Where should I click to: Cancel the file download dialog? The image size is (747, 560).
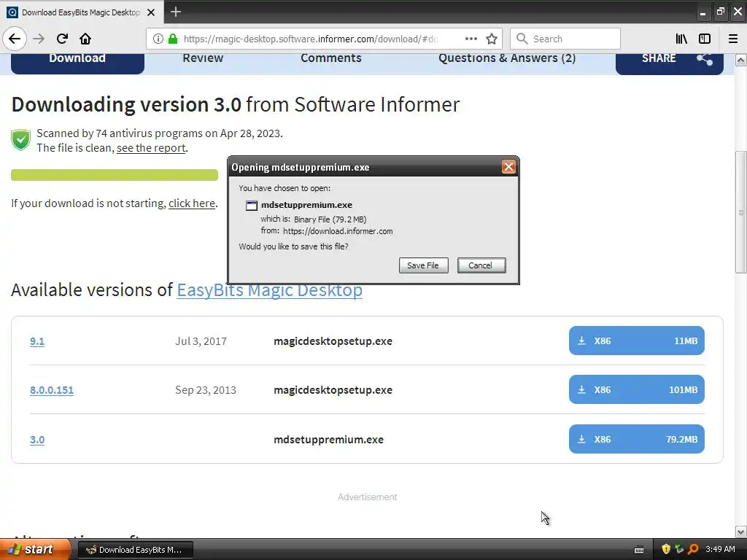pyautogui.click(x=481, y=265)
